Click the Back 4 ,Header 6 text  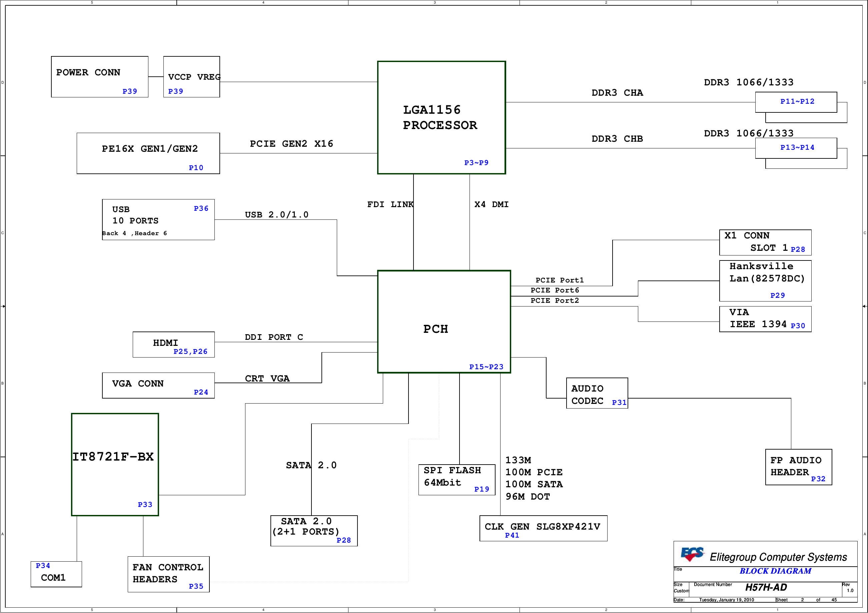click(x=134, y=233)
